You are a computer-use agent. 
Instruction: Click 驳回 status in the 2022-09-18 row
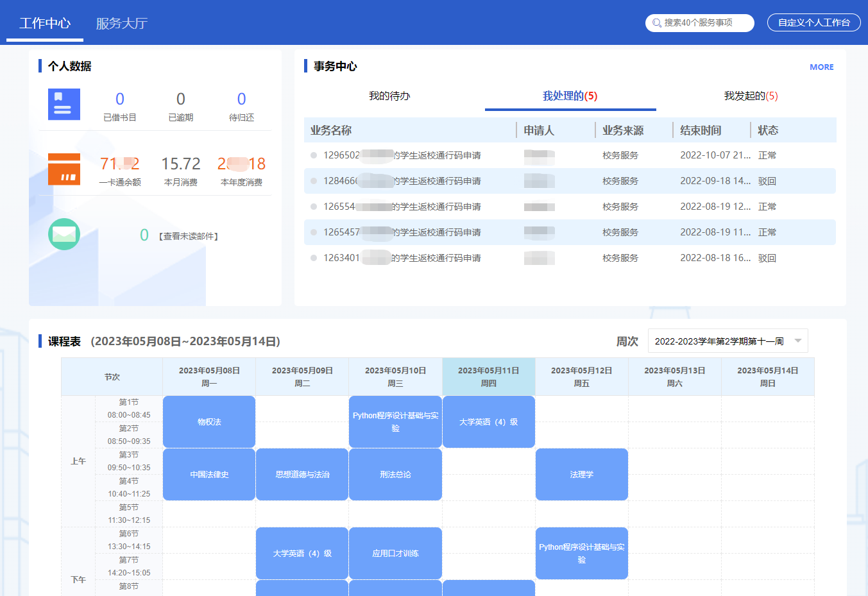(x=767, y=181)
